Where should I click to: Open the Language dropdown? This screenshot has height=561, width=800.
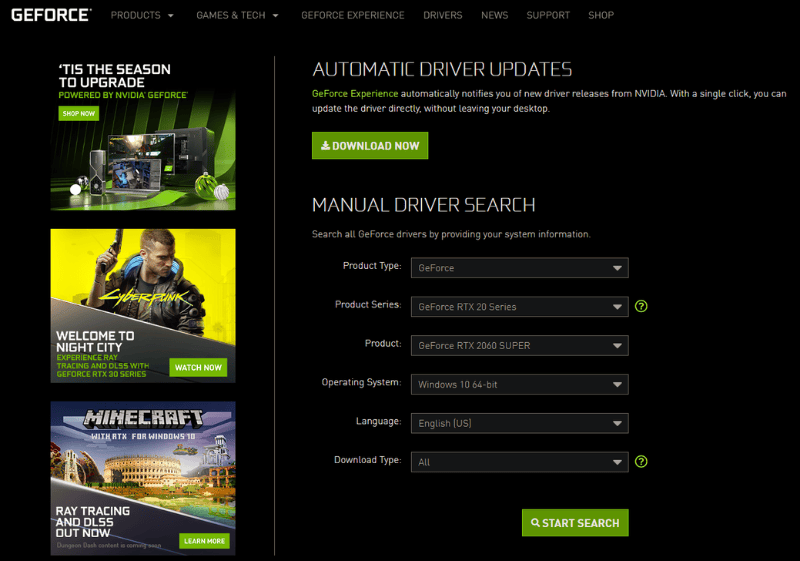(520, 424)
